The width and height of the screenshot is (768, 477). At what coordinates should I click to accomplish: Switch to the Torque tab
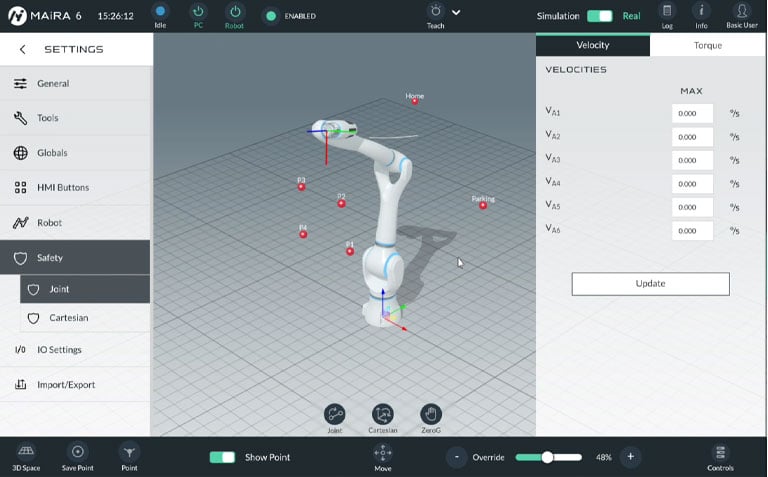click(x=708, y=45)
